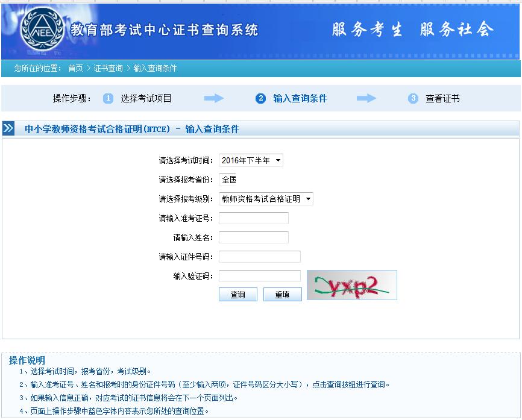522x420 pixels.
Task: Select the 报考省份 field showing 全国
Action: (x=228, y=180)
